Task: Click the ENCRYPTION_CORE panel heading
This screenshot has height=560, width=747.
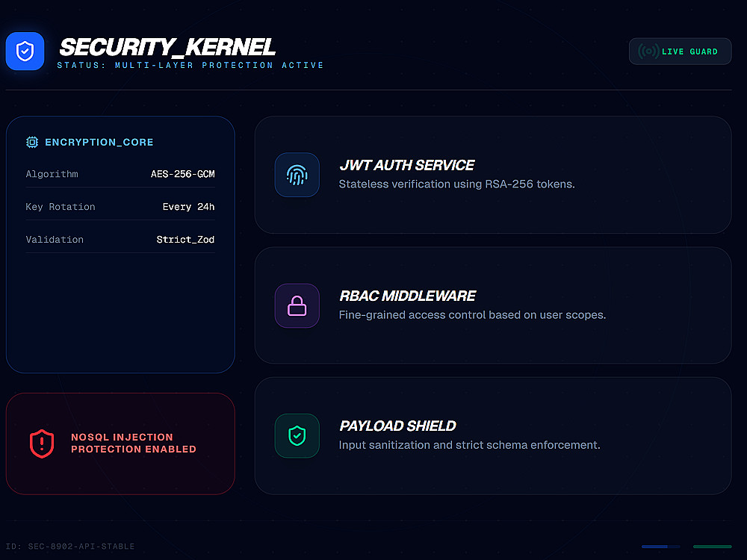Action: 99,142
